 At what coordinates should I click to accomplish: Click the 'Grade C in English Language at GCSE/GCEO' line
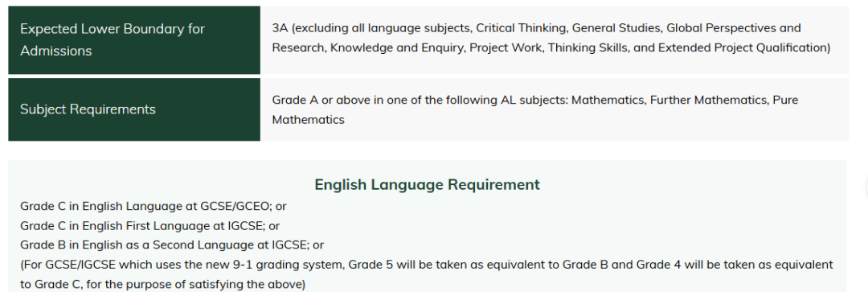click(x=154, y=206)
